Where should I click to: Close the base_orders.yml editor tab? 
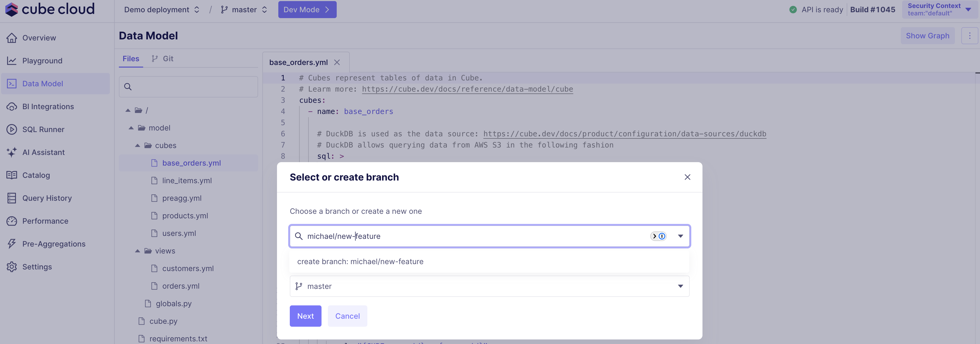pos(337,62)
